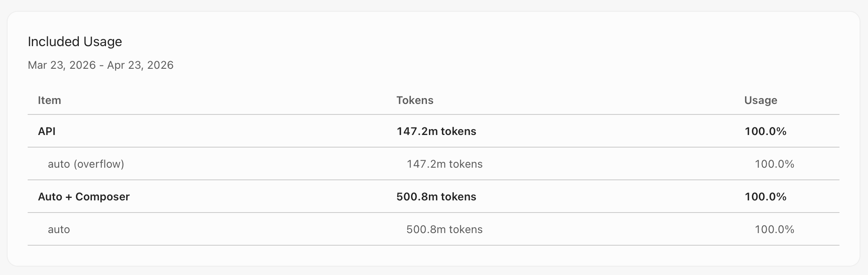
Task: Select the auto (overflow) sub-item
Action: click(x=86, y=164)
